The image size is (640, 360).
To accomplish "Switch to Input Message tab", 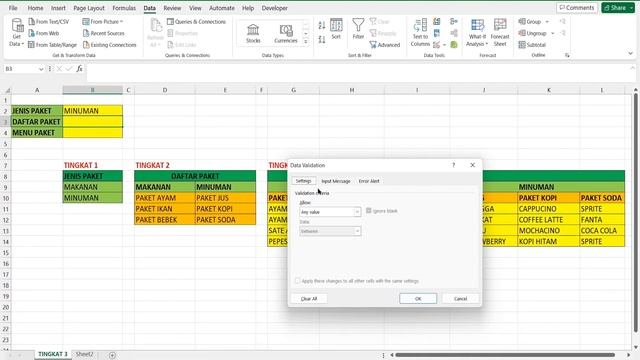I will [336, 181].
